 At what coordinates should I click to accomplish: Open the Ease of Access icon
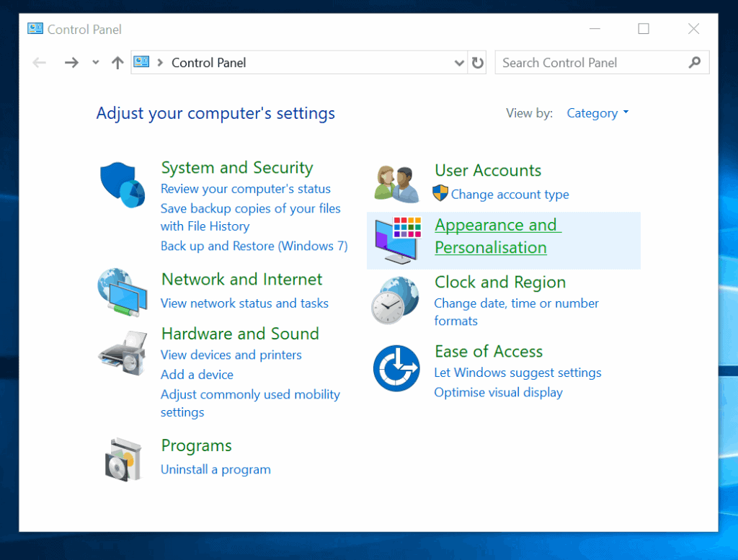tap(396, 368)
